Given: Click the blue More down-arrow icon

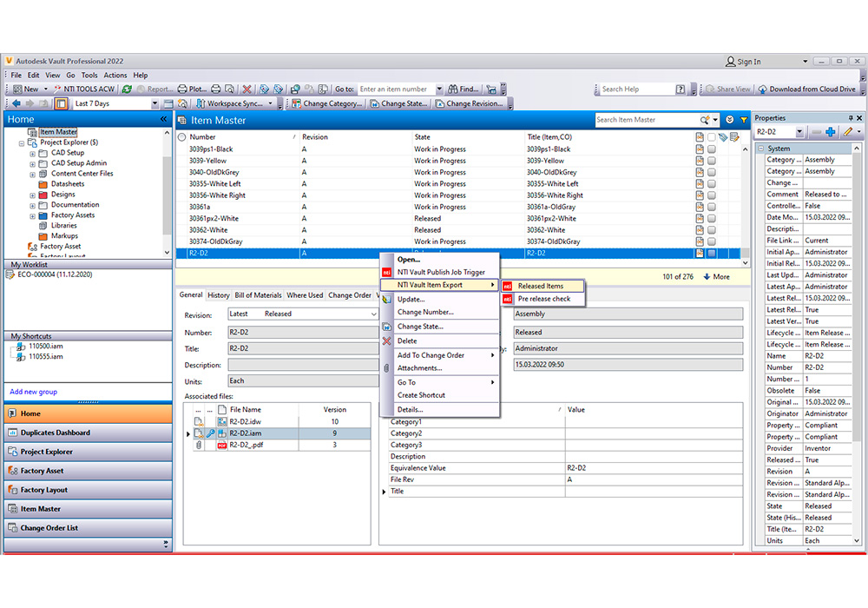Looking at the screenshot, I should (707, 277).
